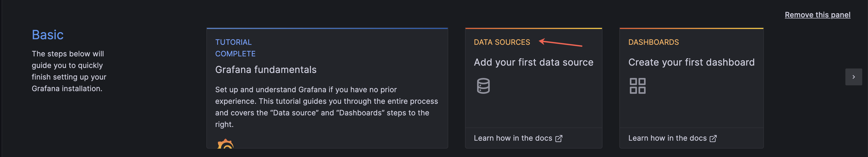Open "Learn how in the docs" for dashboards

(667, 138)
